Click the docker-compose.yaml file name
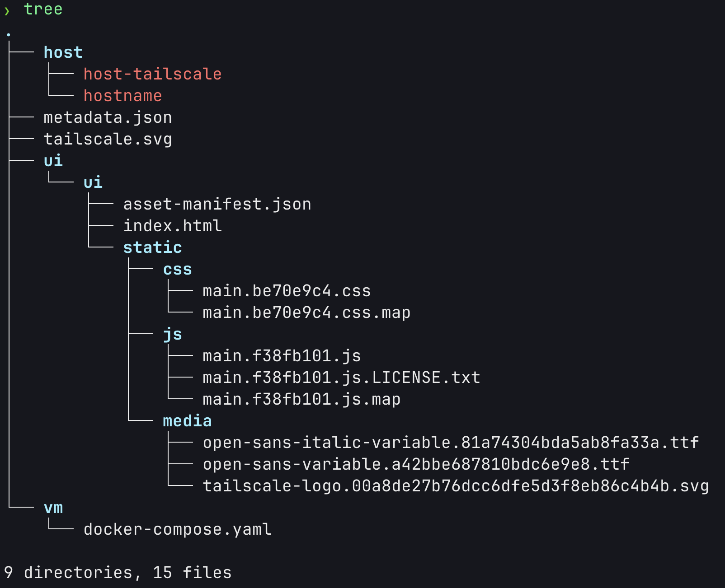 [x=177, y=529]
